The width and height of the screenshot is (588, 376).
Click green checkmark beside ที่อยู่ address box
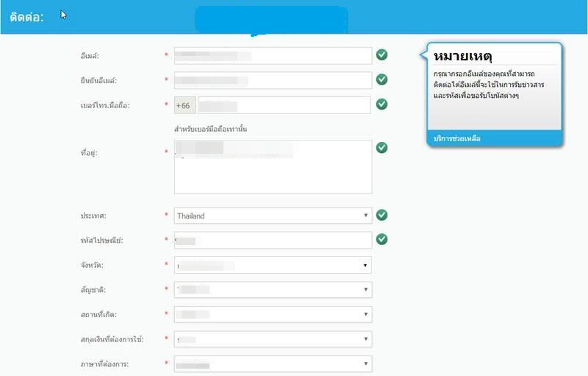pos(381,148)
